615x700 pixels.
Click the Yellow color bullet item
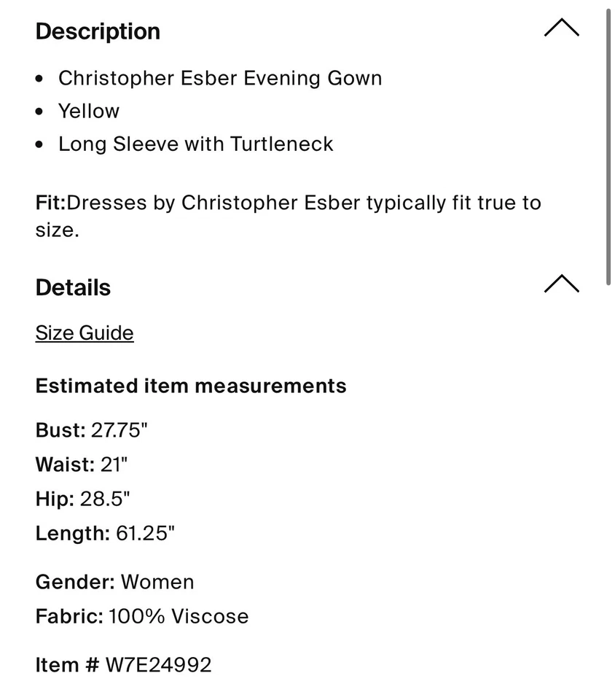[x=89, y=111]
